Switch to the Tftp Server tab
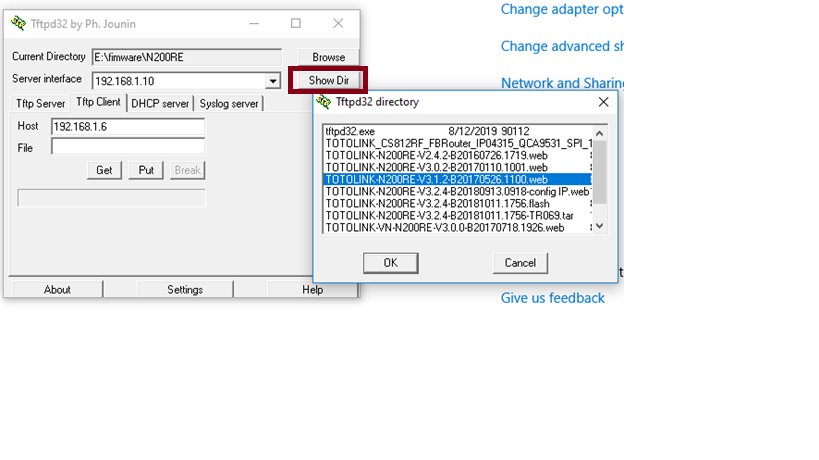The width and height of the screenshot is (819, 460). (x=40, y=103)
